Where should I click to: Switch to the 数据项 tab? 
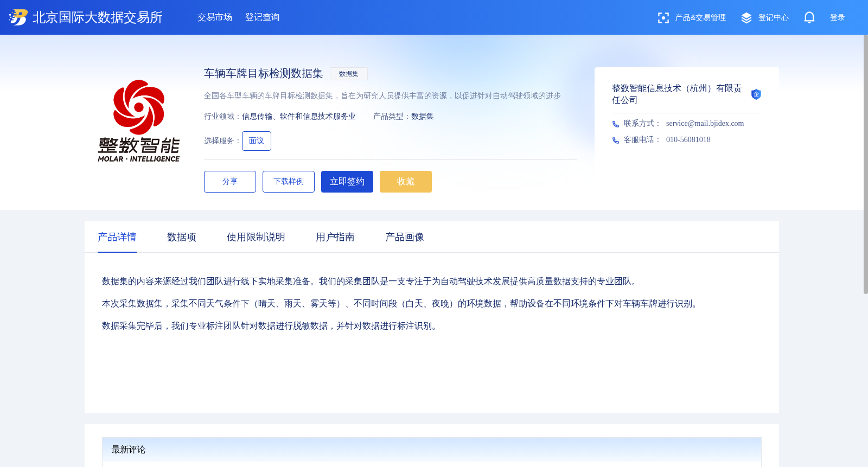coord(182,237)
